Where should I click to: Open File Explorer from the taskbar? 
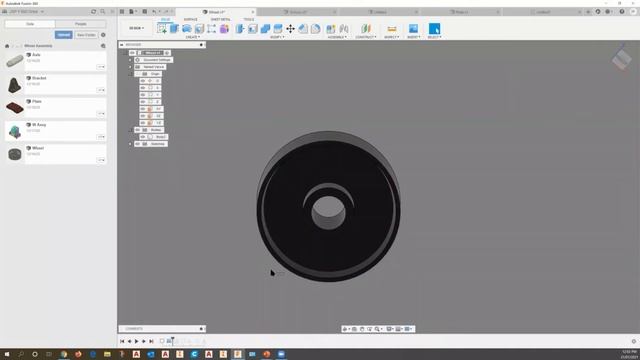[107, 354]
